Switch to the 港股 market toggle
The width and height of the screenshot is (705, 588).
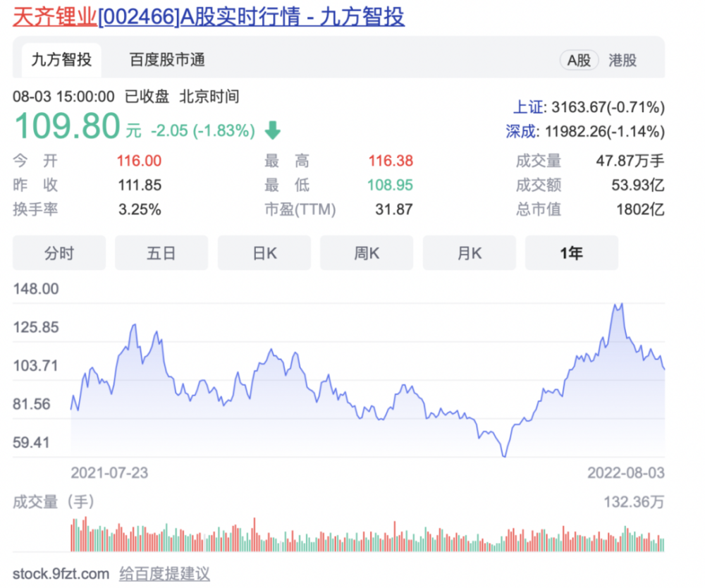pos(623,60)
